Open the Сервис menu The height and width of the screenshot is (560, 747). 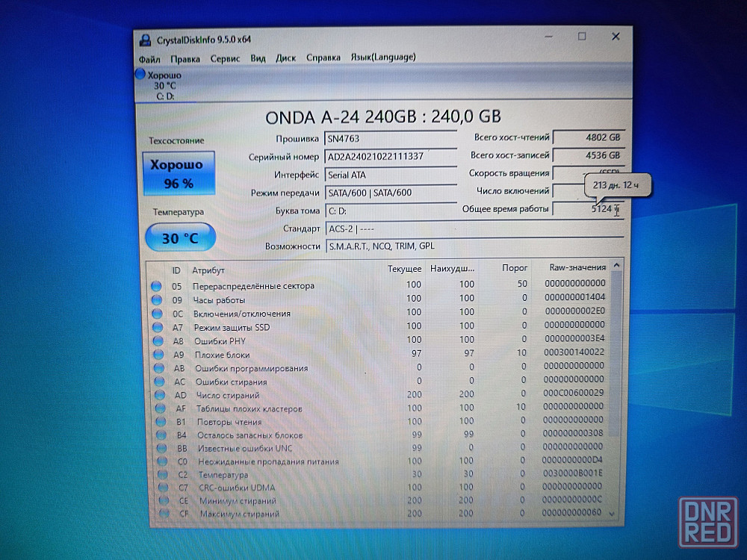click(x=225, y=58)
